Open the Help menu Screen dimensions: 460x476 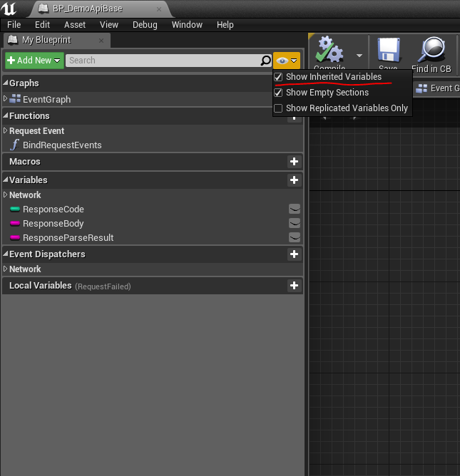point(225,25)
